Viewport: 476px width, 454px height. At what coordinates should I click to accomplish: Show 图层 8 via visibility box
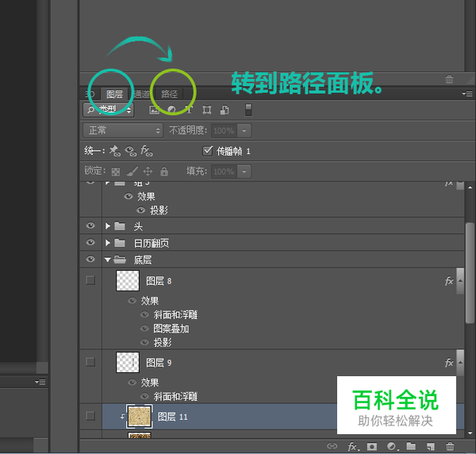coord(90,280)
